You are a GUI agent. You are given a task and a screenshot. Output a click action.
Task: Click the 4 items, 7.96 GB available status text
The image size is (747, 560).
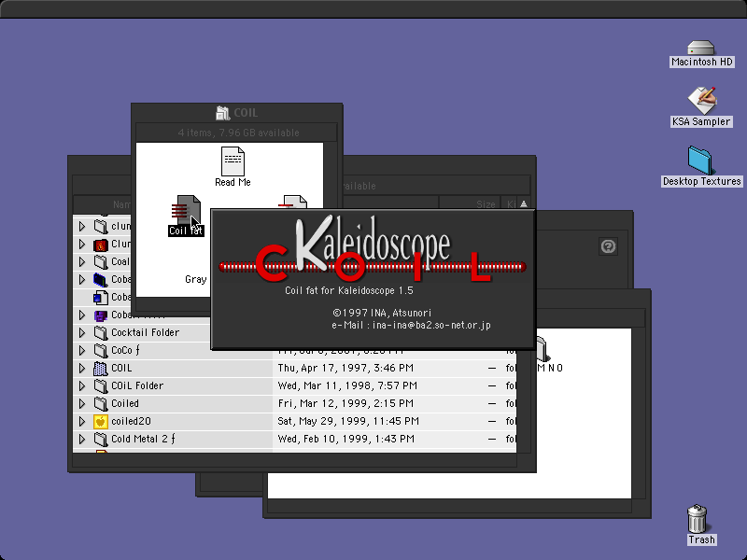click(238, 133)
